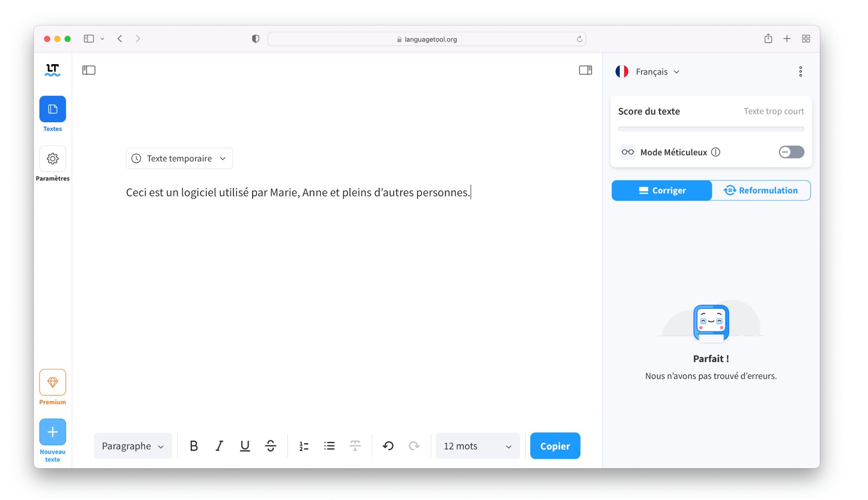Toggle the right panel view

click(585, 69)
